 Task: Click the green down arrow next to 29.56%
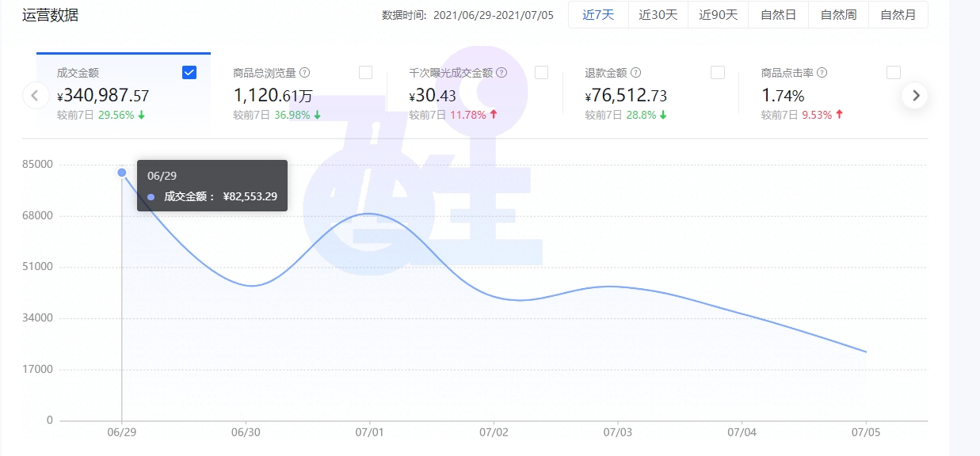[139, 114]
